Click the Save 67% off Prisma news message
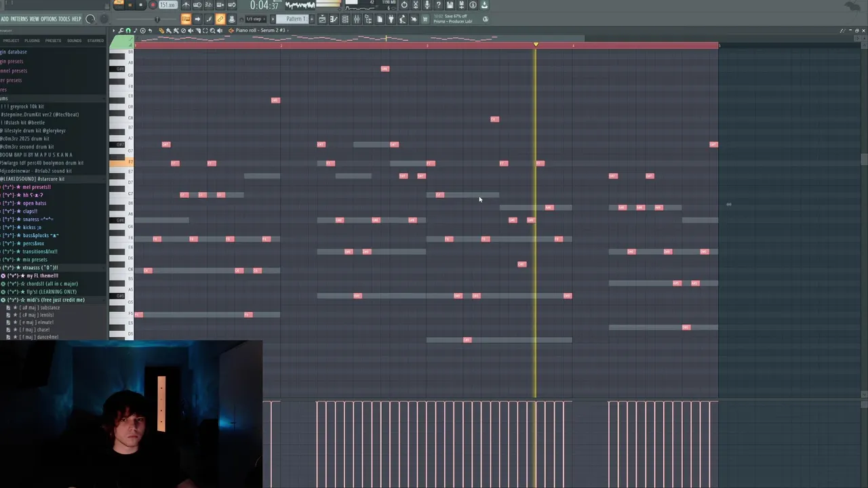Viewport: 868px width, 488px height. 453,18
